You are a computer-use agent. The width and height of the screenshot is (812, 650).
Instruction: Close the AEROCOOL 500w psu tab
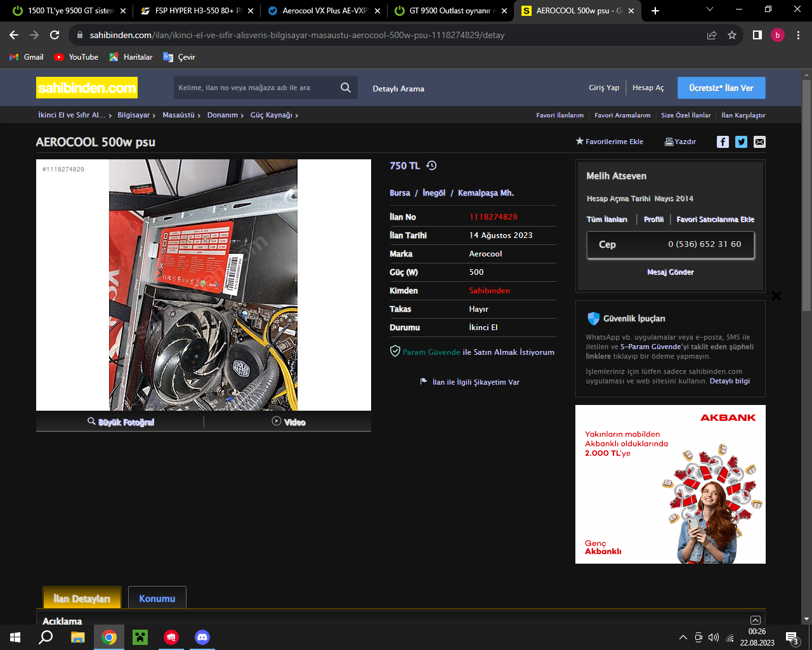(x=631, y=11)
